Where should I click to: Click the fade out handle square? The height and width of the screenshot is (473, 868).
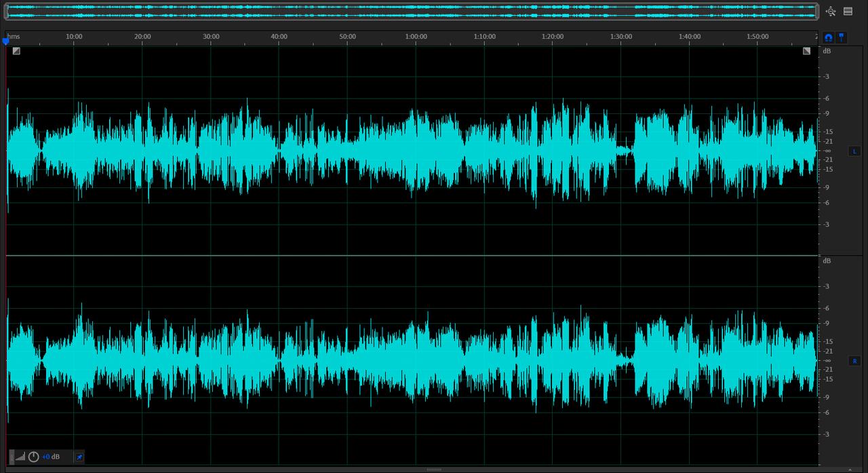(806, 51)
